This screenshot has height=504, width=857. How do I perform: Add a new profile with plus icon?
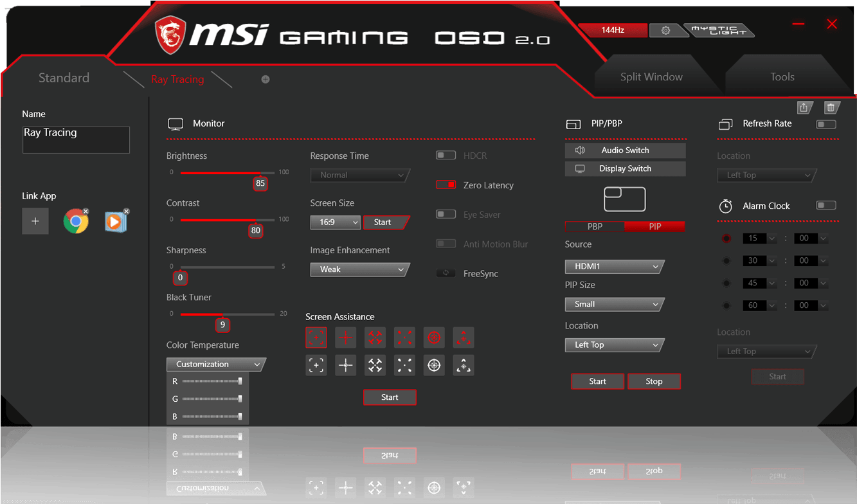point(266,79)
